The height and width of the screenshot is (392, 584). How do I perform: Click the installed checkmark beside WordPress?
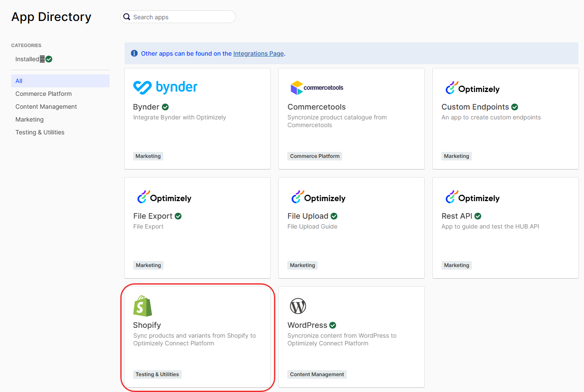click(x=333, y=325)
